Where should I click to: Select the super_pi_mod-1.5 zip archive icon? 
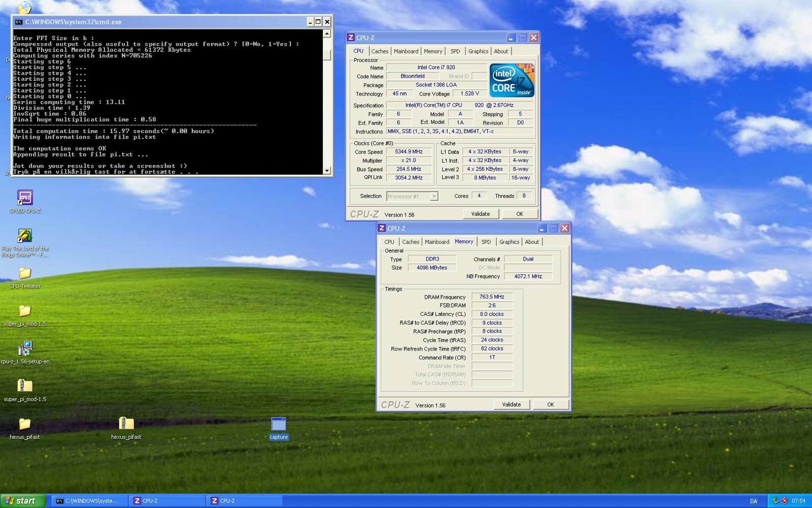click(x=24, y=386)
